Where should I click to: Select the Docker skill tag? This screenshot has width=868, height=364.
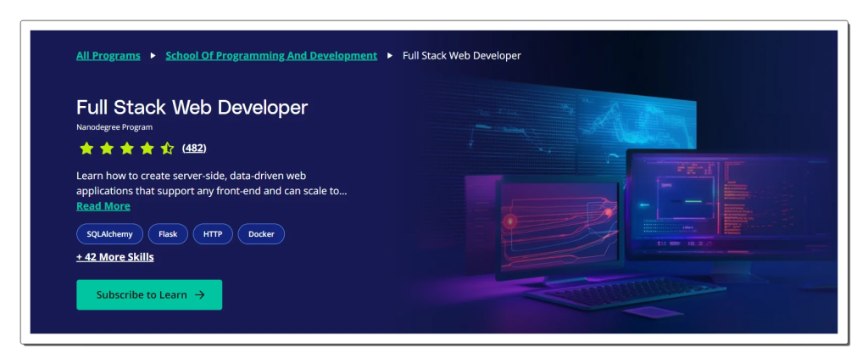tap(261, 234)
